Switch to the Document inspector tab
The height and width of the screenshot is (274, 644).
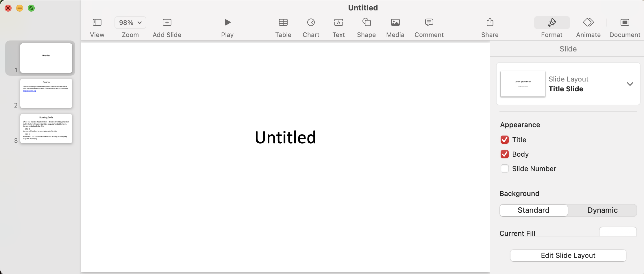click(625, 23)
